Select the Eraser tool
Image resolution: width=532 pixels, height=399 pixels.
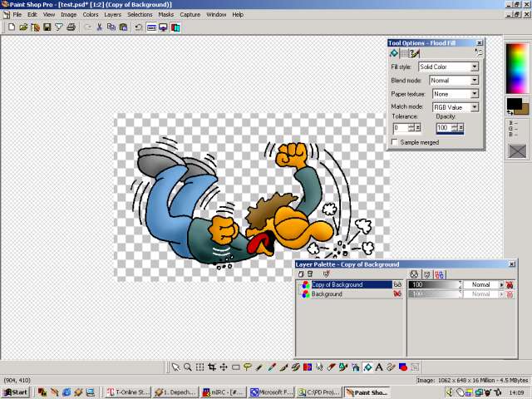pyautogui.click(x=332, y=367)
